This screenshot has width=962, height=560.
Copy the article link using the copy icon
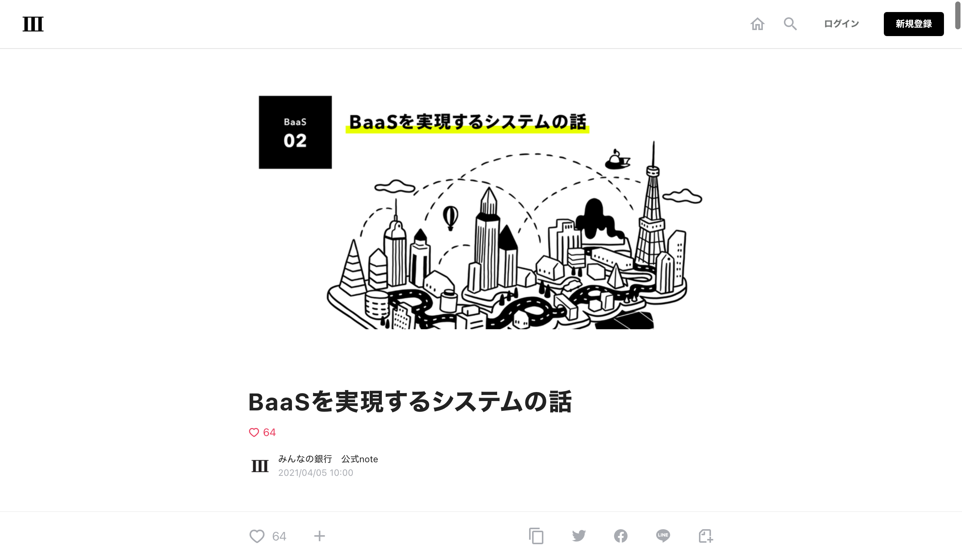[x=536, y=536]
